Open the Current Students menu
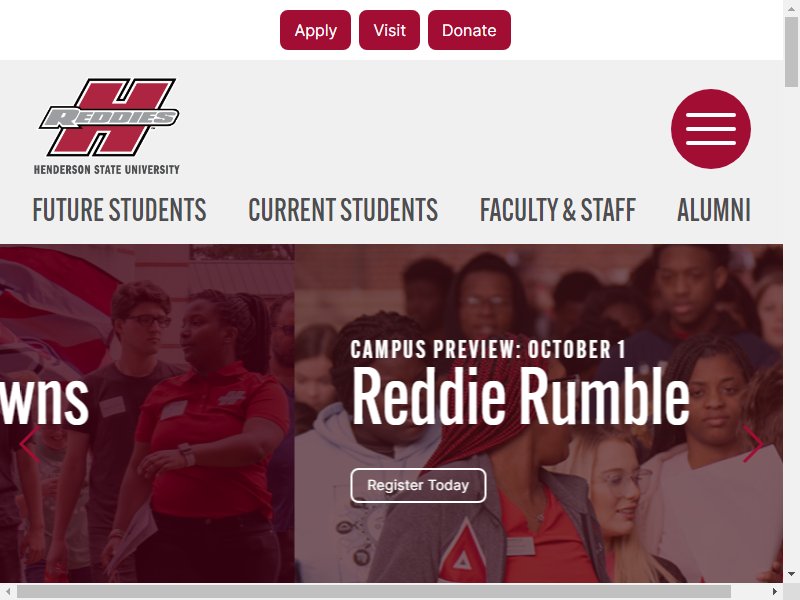The height and width of the screenshot is (600, 800). (x=343, y=210)
